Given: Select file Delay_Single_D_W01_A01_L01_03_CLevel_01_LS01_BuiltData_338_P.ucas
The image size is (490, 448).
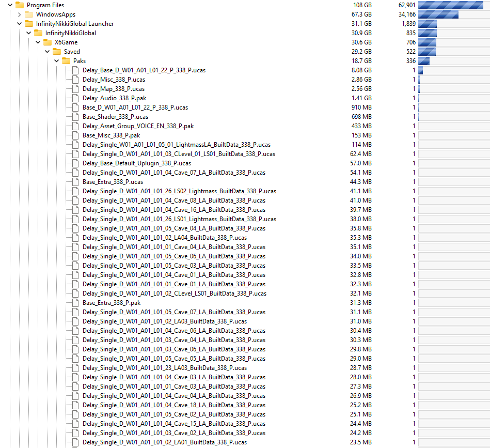Looking at the screenshot, I should coord(179,154).
